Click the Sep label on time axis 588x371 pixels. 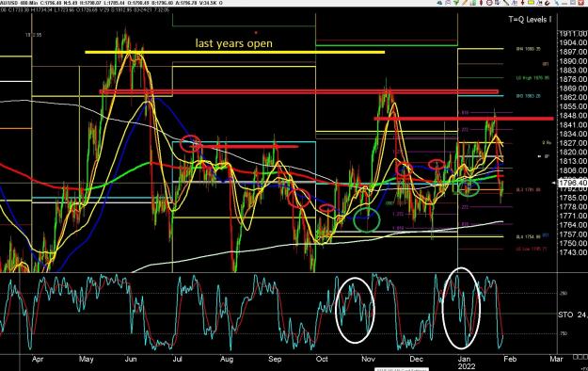[275, 359]
